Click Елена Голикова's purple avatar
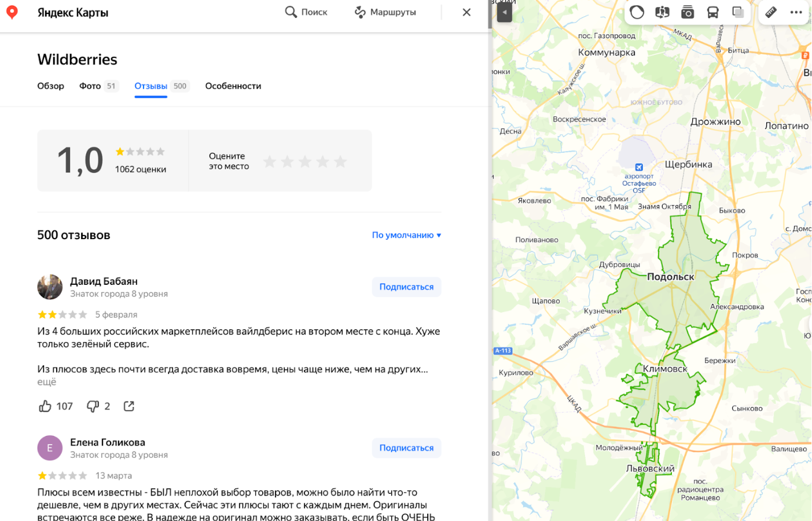This screenshot has height=521, width=812. coord(50,448)
